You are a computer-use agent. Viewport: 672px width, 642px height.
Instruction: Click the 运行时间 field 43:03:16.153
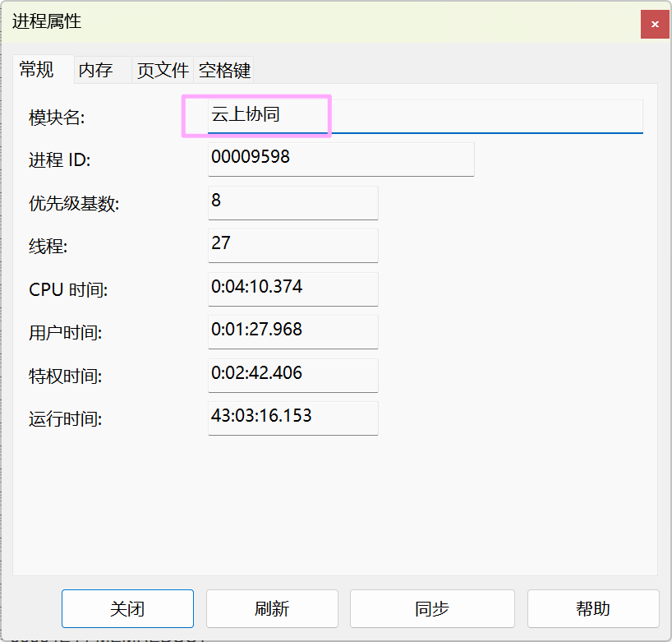(293, 418)
